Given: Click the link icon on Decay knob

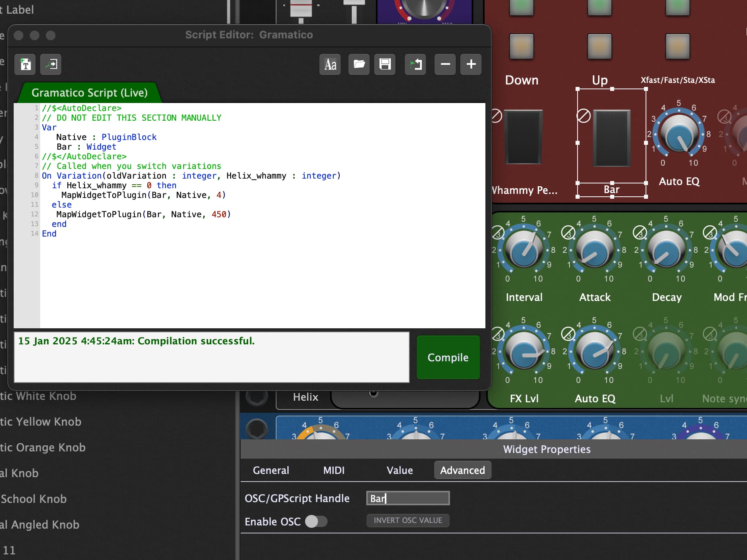Looking at the screenshot, I should 640,233.
